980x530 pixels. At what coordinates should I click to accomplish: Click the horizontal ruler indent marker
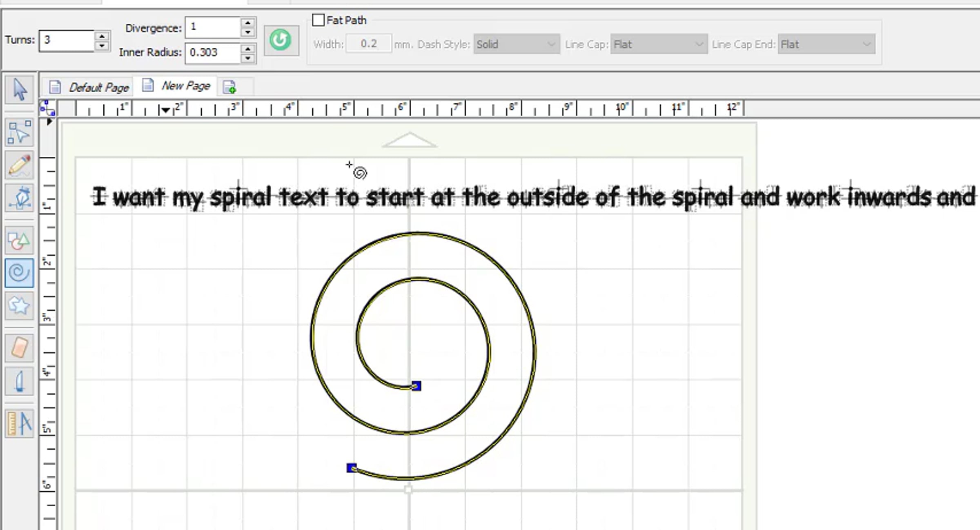click(165, 110)
